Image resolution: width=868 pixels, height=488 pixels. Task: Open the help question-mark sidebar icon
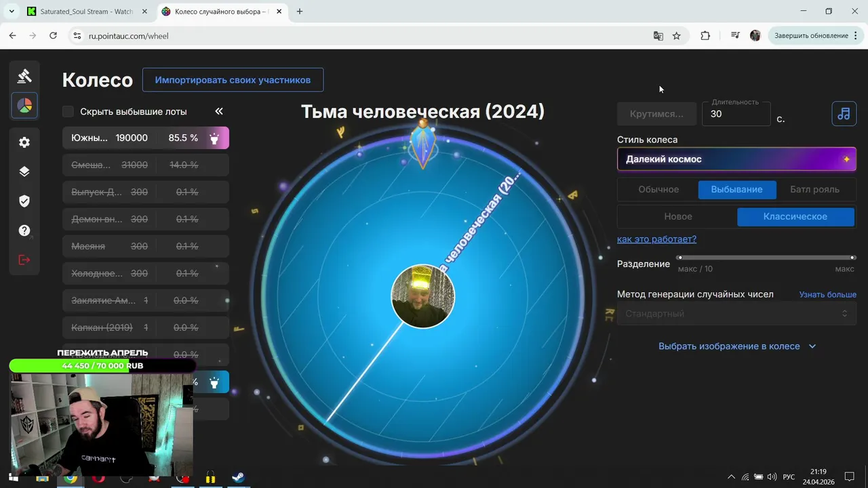(x=24, y=230)
